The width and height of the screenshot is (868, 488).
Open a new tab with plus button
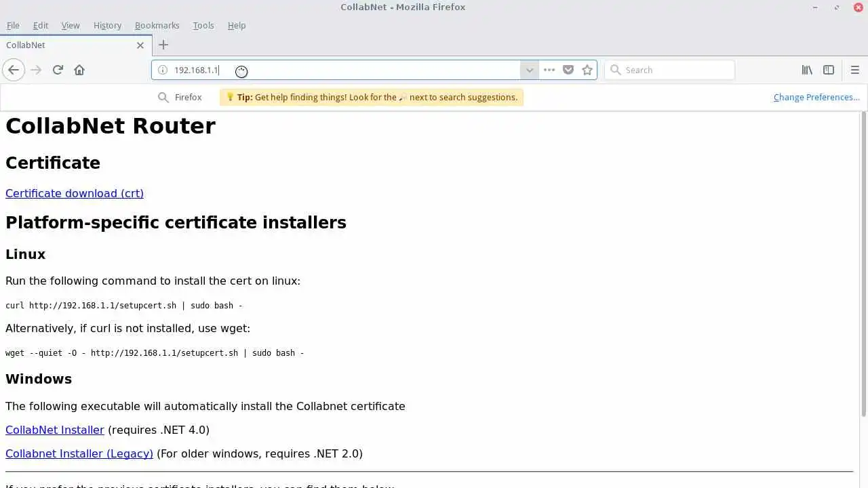[163, 45]
